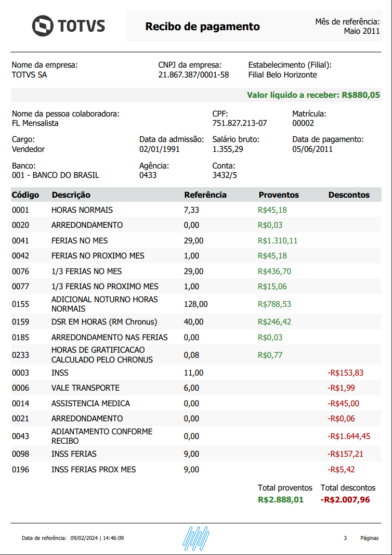Click the TOTVS logo in the header

coord(68,26)
